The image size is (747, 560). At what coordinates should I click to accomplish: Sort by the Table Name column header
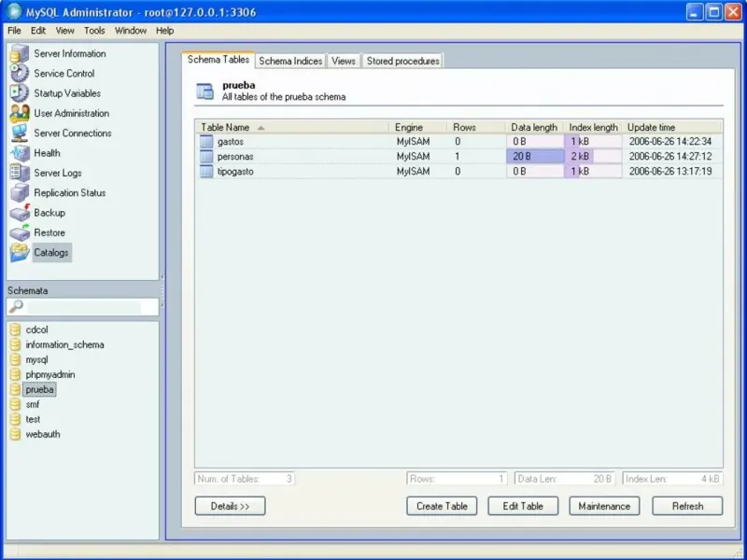pos(292,127)
